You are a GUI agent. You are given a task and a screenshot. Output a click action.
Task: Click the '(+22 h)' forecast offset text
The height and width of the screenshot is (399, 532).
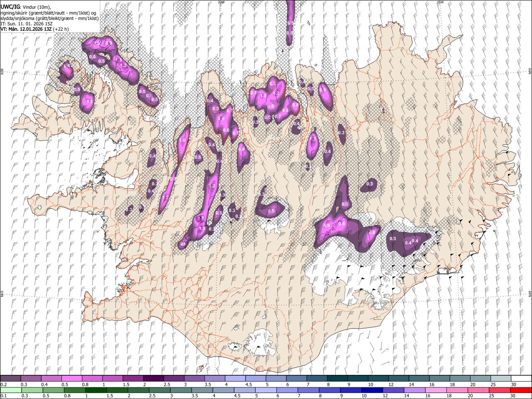(61, 29)
